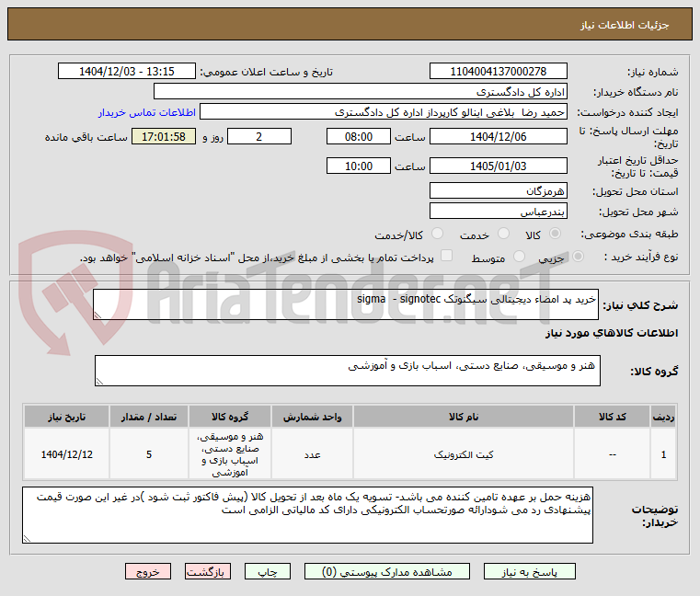Click the remaining time field 17:01:58
The width and height of the screenshot is (700, 596).
(164, 136)
